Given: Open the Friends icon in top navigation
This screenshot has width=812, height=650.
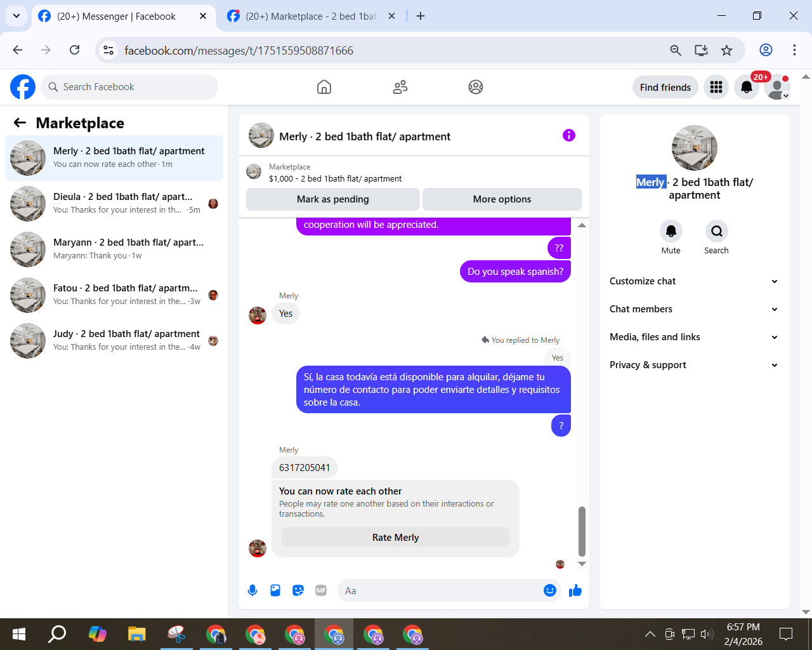Looking at the screenshot, I should pos(400,87).
